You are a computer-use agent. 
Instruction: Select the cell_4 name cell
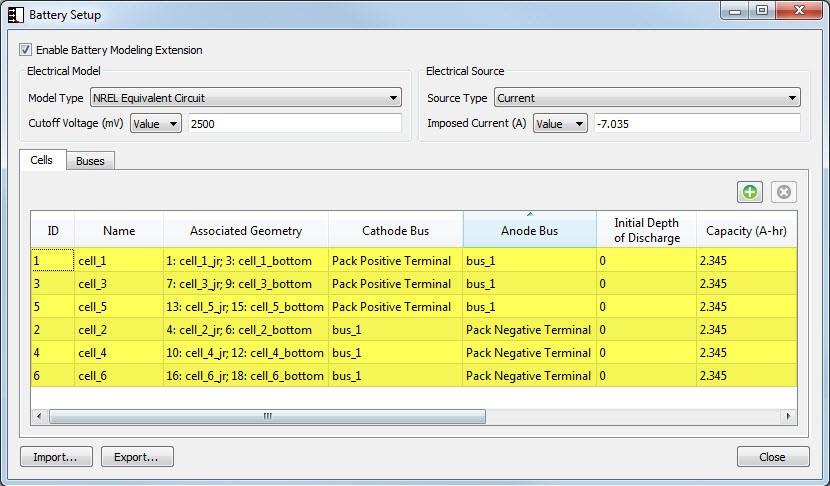[x=119, y=353]
